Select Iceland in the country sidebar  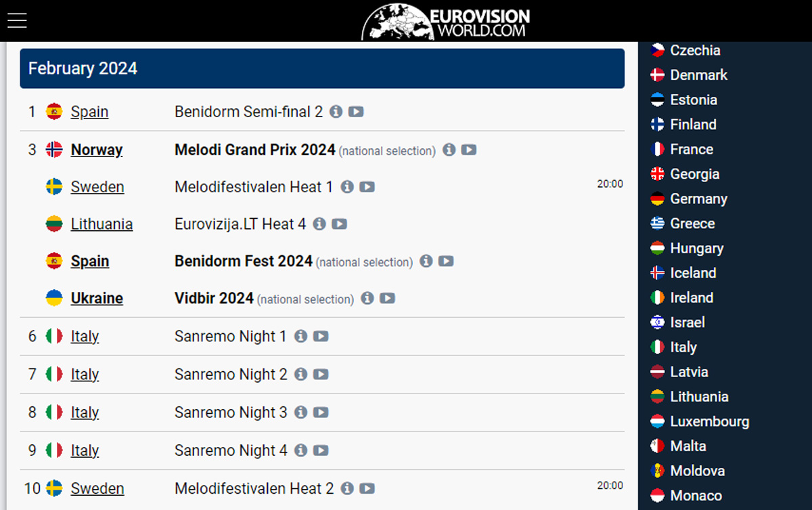coord(693,273)
